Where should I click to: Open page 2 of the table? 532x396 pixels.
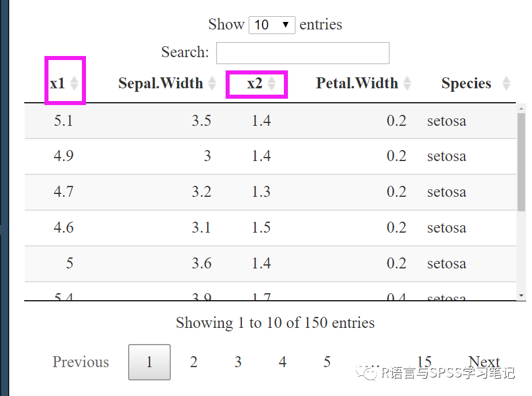pyautogui.click(x=194, y=362)
